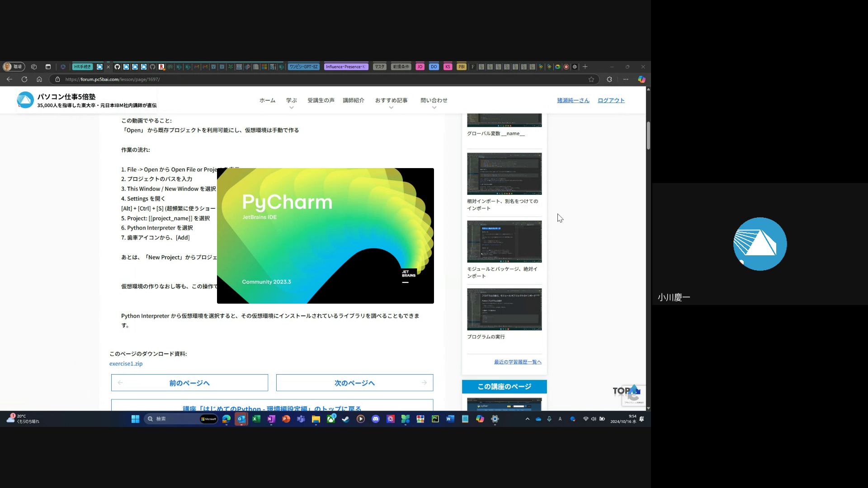Switch to the Influence·Presence tab group
This screenshot has width=868, height=488.
pos(346,66)
